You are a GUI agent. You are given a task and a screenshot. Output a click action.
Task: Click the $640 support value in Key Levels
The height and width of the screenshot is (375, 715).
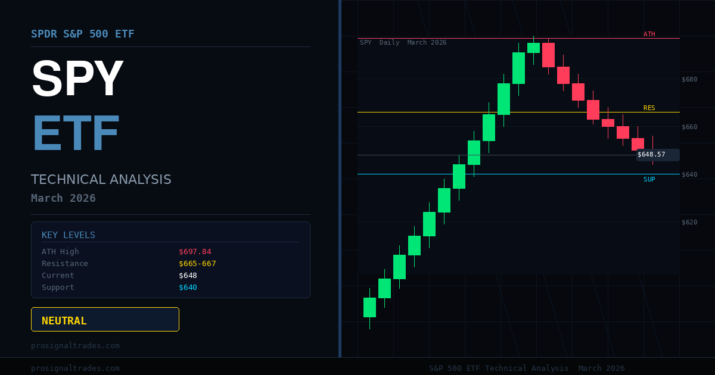coord(188,287)
